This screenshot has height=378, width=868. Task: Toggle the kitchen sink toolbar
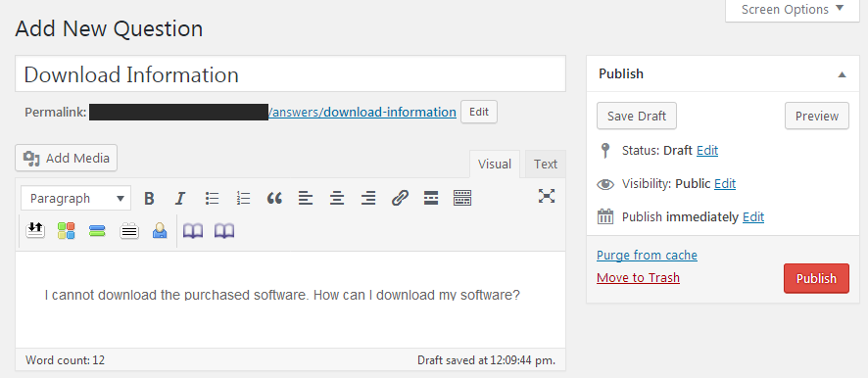(x=462, y=198)
